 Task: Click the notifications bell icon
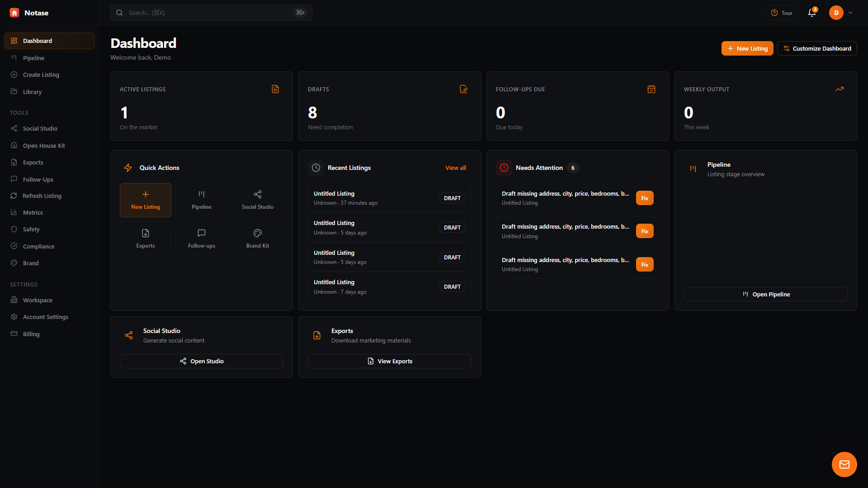[812, 13]
